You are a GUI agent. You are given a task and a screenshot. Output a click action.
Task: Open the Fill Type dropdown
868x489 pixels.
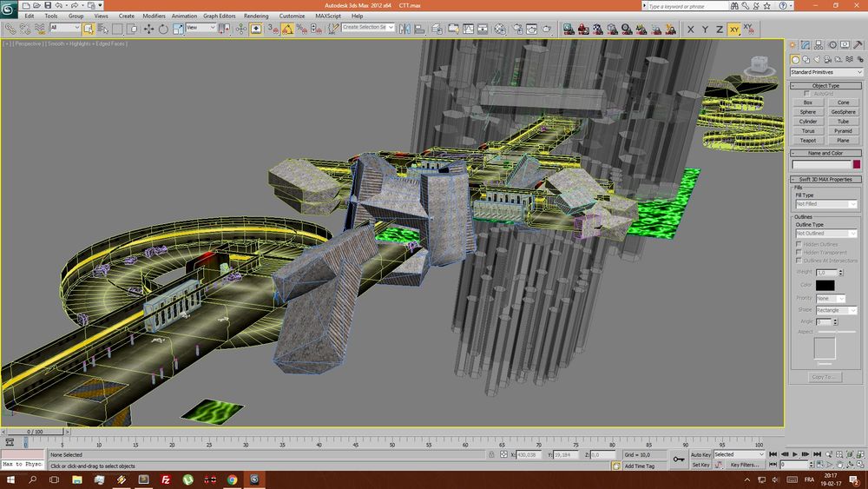[x=825, y=204]
